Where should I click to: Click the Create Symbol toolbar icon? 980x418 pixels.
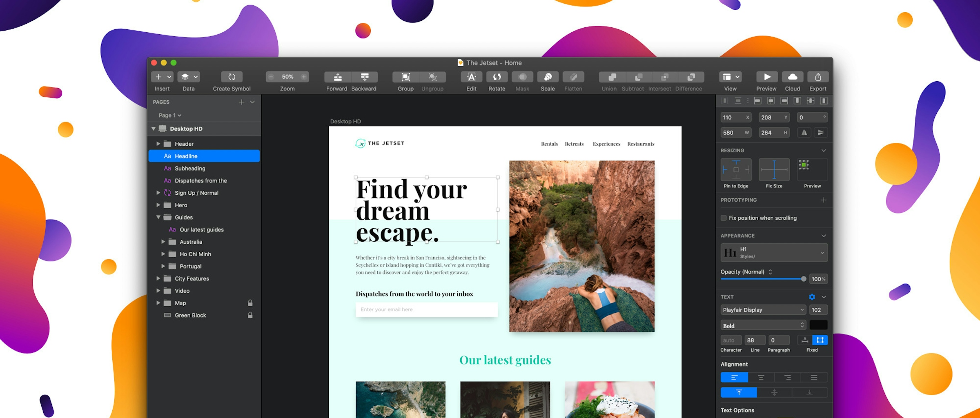click(232, 77)
